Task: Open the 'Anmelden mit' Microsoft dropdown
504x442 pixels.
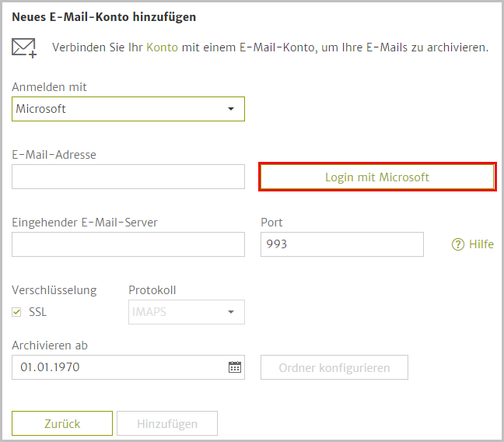Action: [128, 109]
